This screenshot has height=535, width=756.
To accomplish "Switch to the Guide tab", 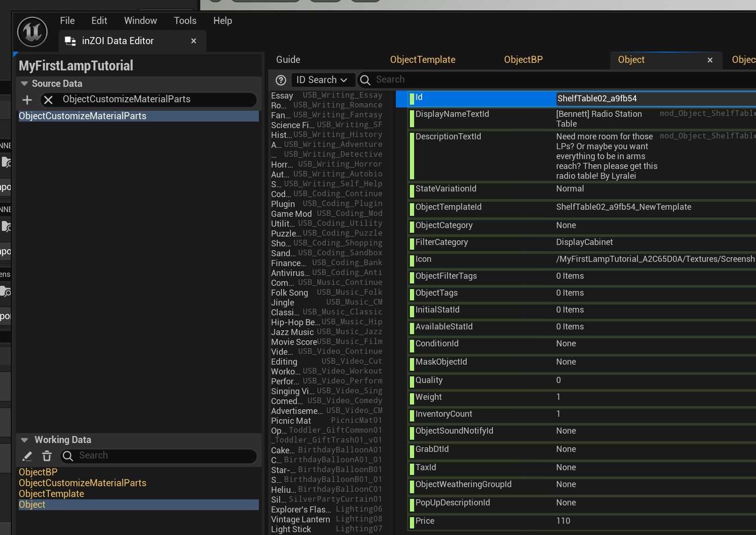I will 288,60.
